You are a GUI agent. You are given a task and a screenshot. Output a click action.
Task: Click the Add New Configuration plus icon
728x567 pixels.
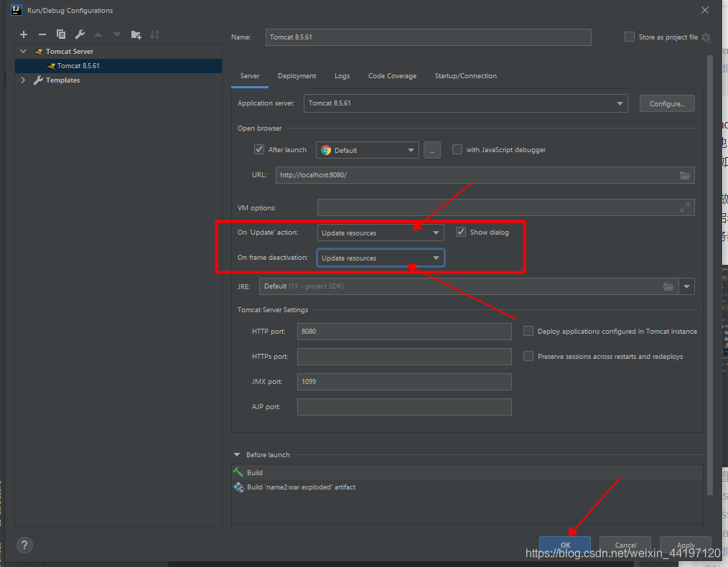point(24,34)
